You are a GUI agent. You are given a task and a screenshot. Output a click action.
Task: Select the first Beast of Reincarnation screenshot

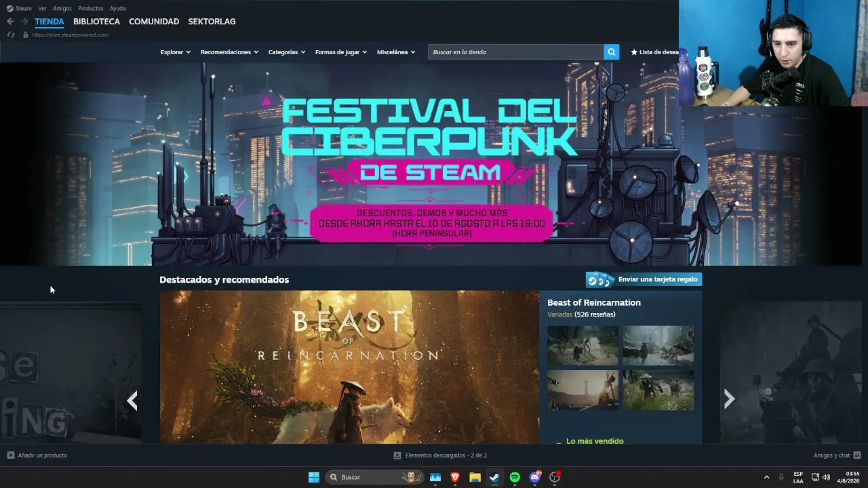point(583,346)
